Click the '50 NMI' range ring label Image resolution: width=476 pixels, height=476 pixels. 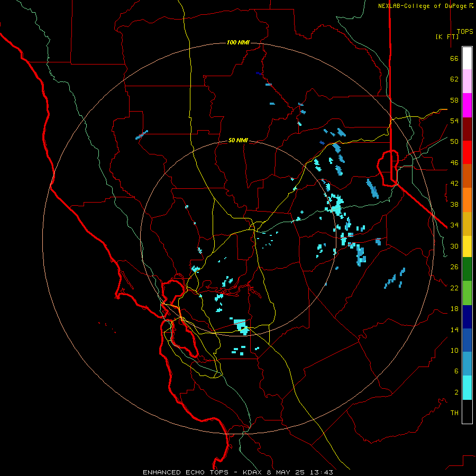point(238,140)
